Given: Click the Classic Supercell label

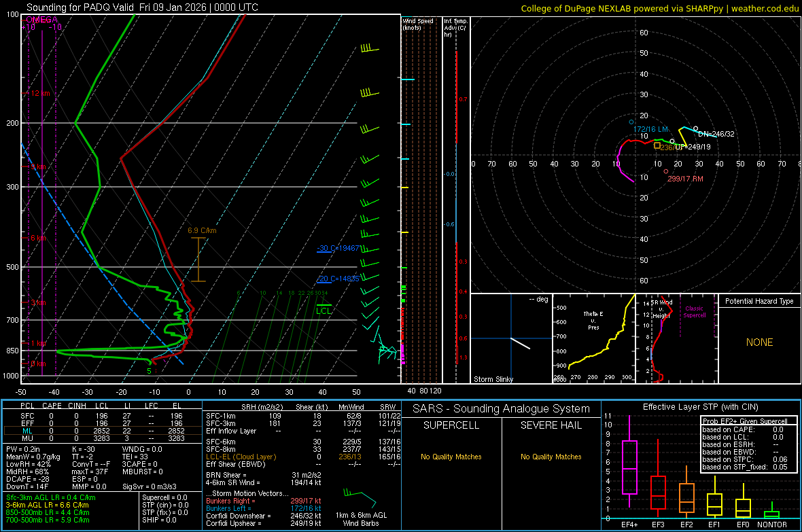Looking at the screenshot, I should [x=694, y=312].
